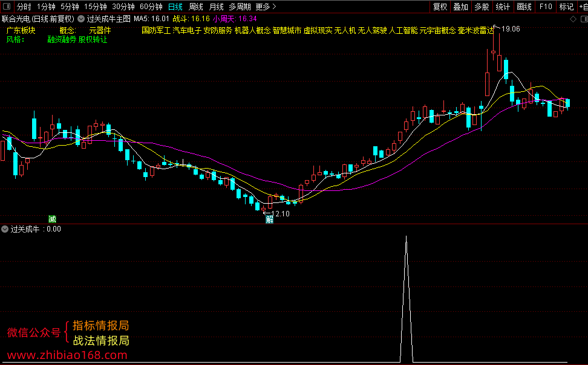Click the 概念: label
The height and width of the screenshot is (365, 588).
tap(68, 30)
